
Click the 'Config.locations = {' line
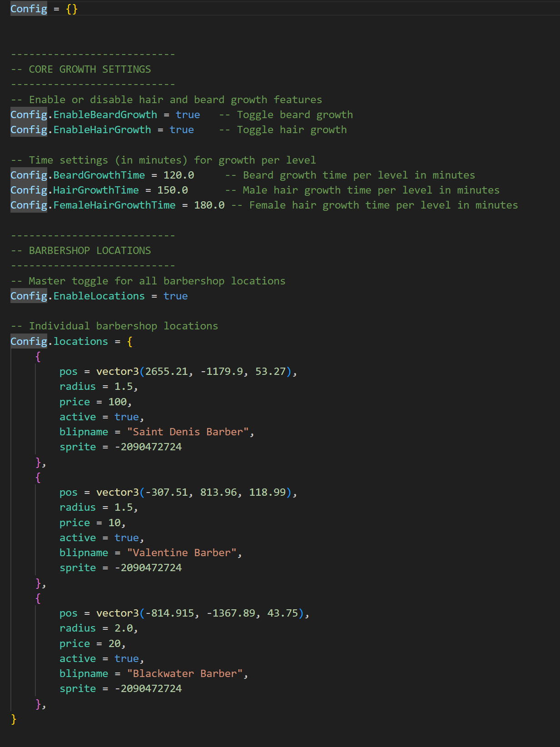pos(72,341)
